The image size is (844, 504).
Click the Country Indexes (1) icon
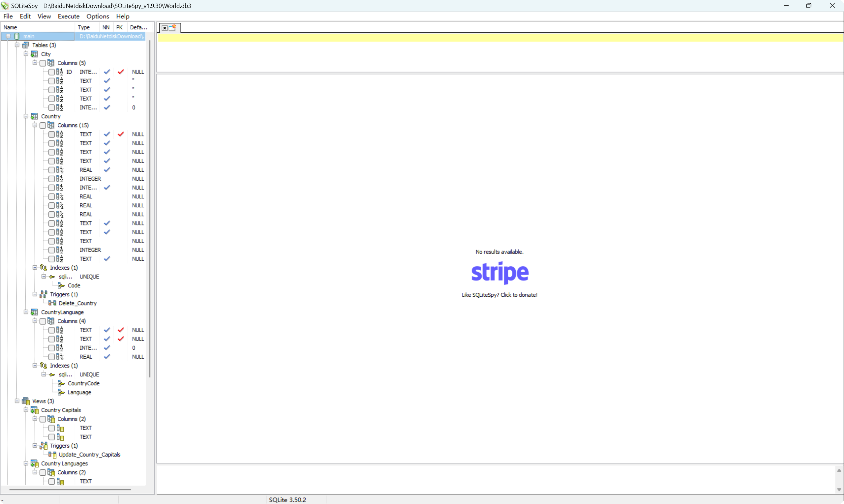click(x=44, y=268)
